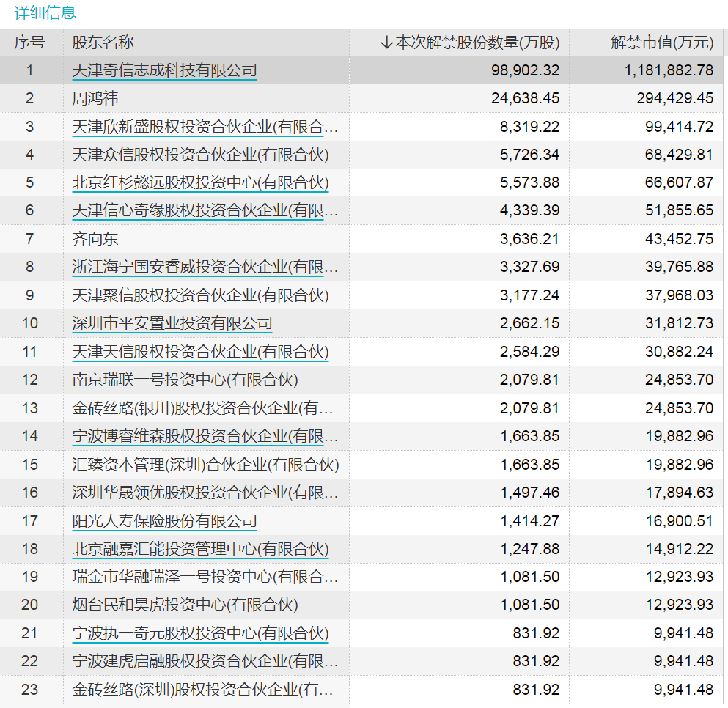Screen dimensions: 728x708
Task: Click market value 99,414.72
Action: (680, 127)
